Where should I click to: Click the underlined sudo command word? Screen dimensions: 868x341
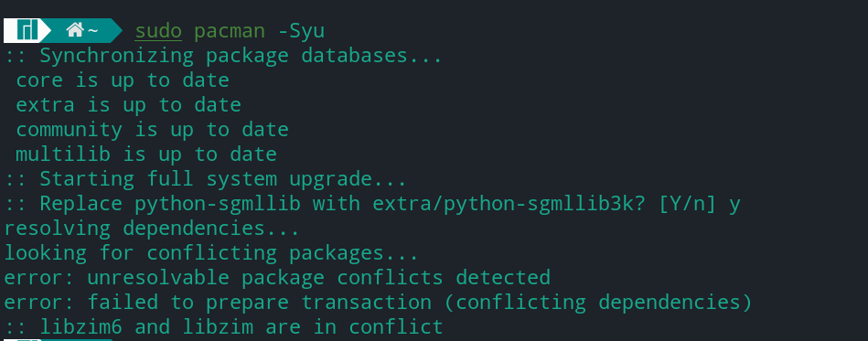(158, 31)
